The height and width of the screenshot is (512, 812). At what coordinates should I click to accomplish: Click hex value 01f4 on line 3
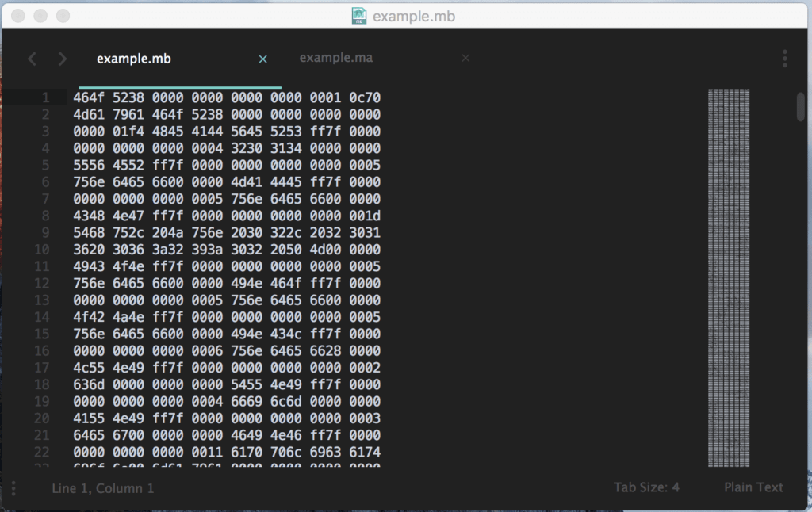coord(128,132)
